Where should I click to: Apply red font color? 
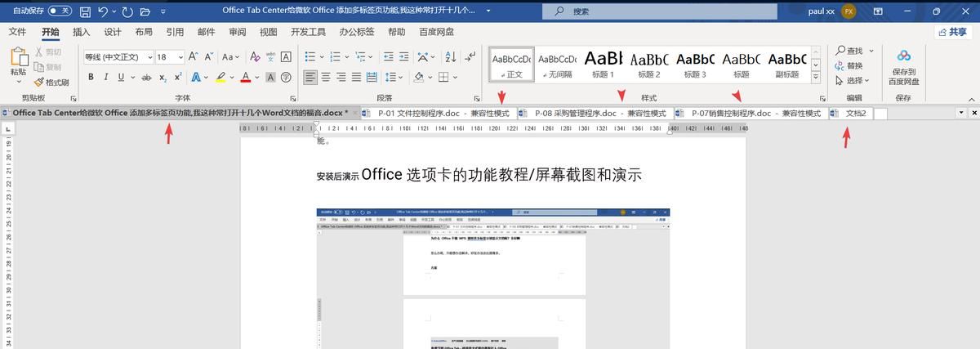(x=245, y=77)
